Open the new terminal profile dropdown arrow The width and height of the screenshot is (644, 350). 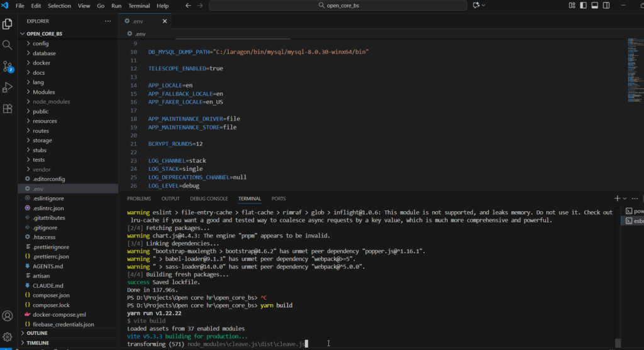(625, 199)
